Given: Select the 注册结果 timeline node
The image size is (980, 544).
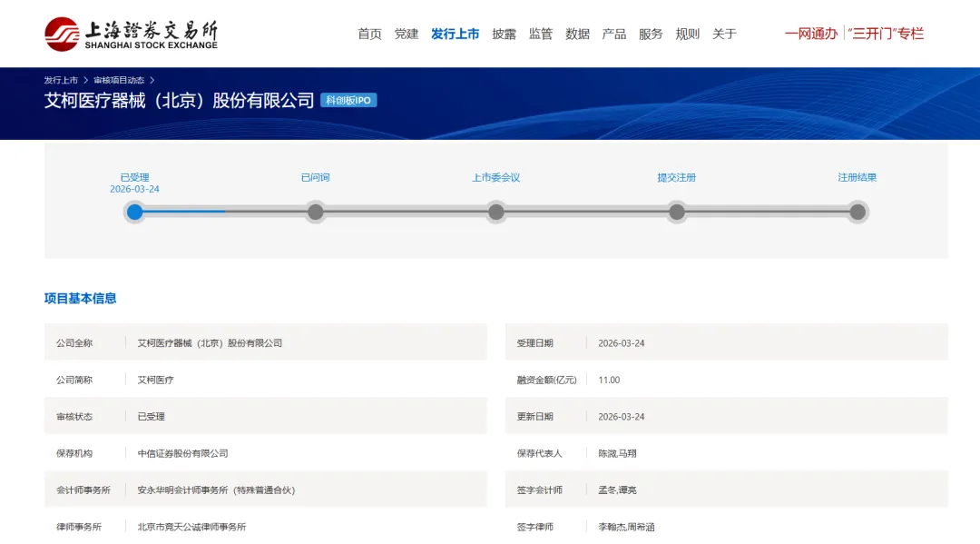Looking at the screenshot, I should point(857,212).
